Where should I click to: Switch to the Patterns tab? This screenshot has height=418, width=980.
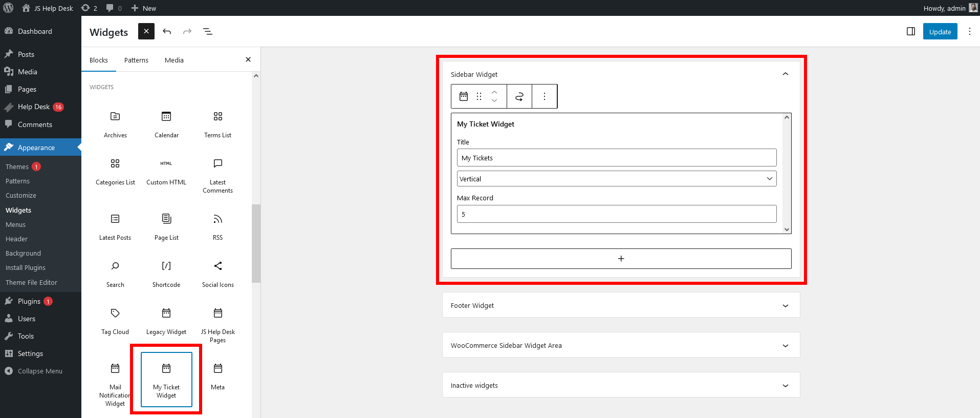click(136, 60)
